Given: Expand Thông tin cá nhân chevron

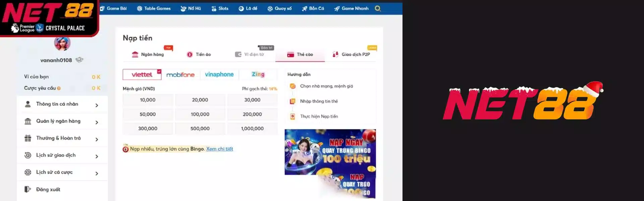Looking at the screenshot, I should tap(97, 105).
